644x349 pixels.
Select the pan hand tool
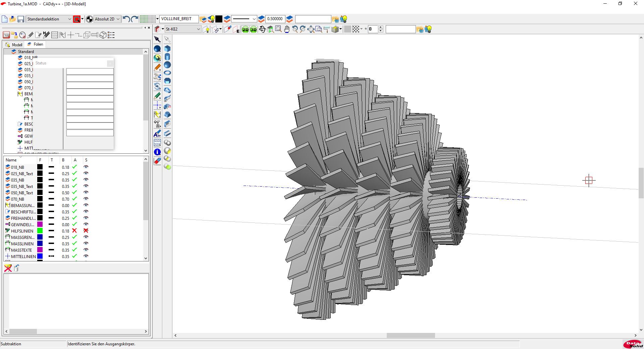pyautogui.click(x=287, y=30)
